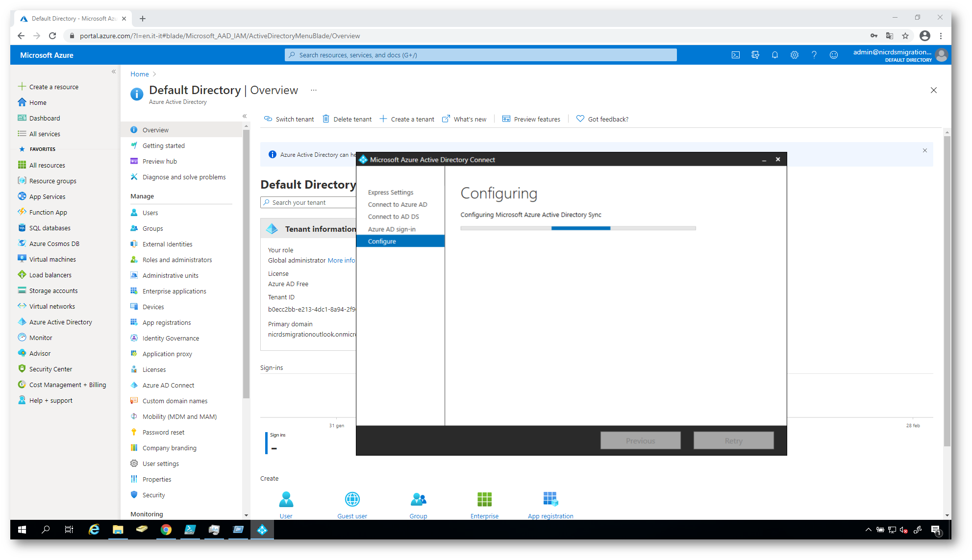Click Search your tenant field
Viewport: 972px width, 560px height.
[308, 202]
